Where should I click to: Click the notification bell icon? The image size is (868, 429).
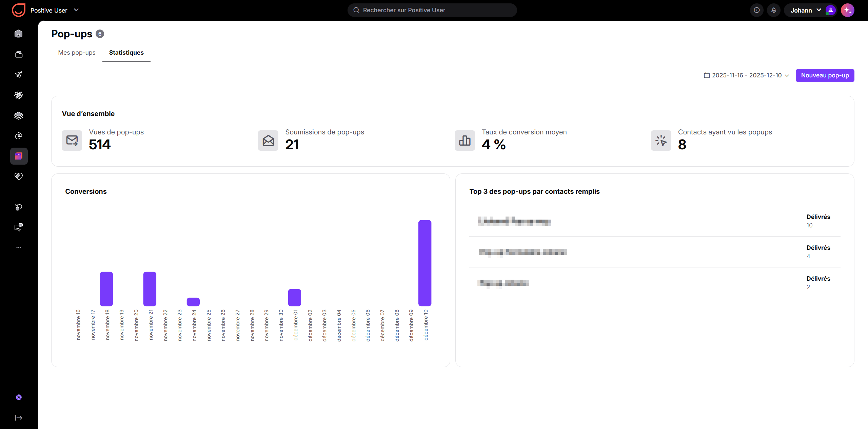[773, 10]
